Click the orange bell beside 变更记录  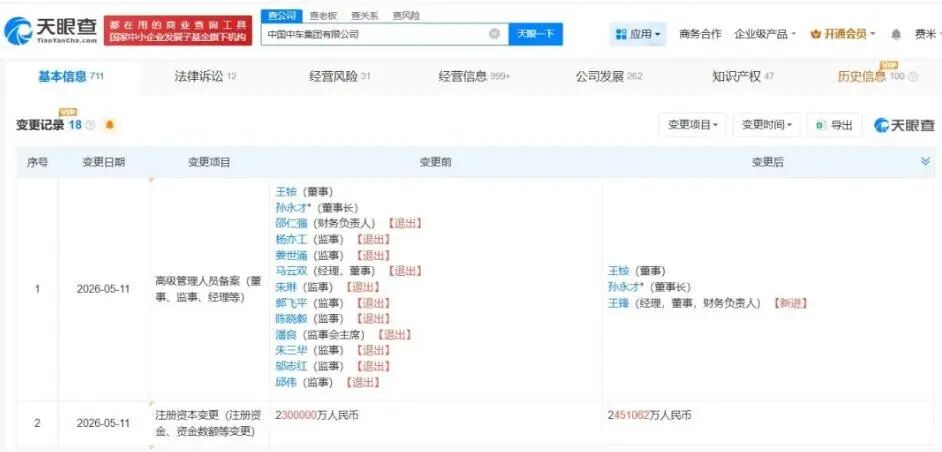(109, 125)
